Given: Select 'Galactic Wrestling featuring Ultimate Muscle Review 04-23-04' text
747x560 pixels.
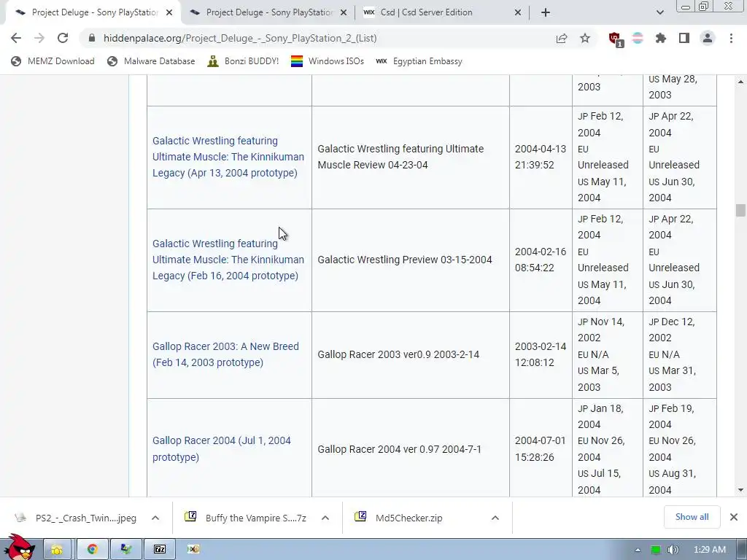Looking at the screenshot, I should [x=400, y=157].
